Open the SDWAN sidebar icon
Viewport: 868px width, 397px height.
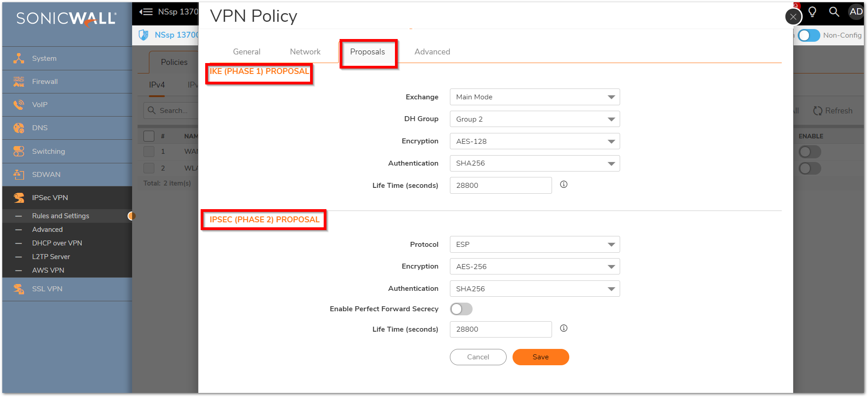coord(19,175)
